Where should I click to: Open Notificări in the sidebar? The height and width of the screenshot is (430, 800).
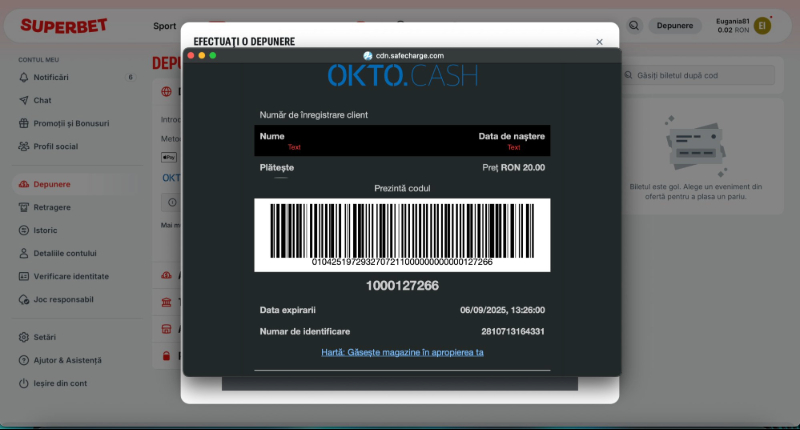click(51, 77)
